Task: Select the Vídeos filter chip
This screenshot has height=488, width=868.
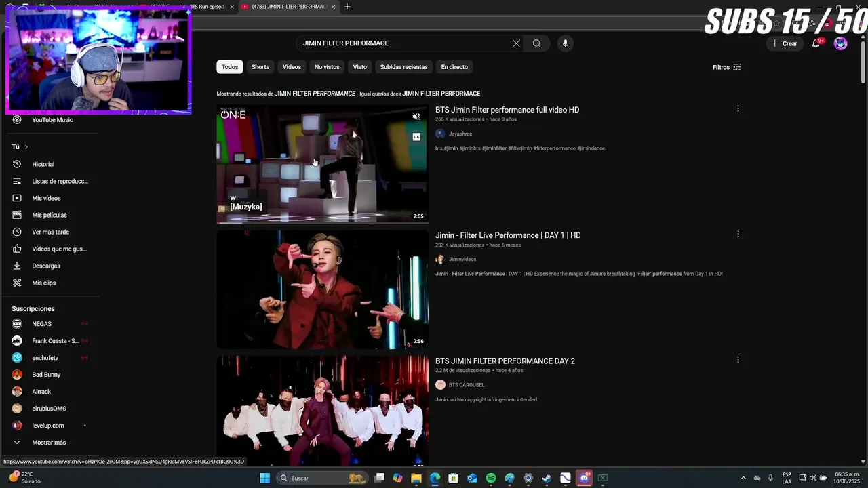Action: pos(292,67)
